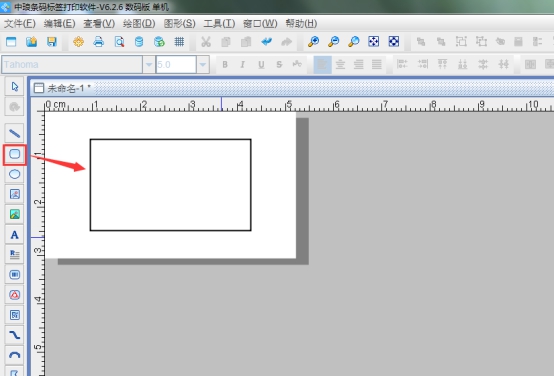Activate the arrow selection pointer tool
554x376 pixels.
14,87
